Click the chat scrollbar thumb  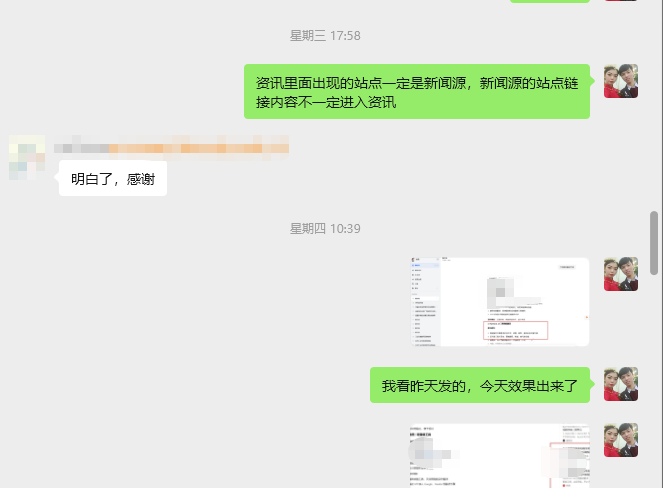click(655, 240)
